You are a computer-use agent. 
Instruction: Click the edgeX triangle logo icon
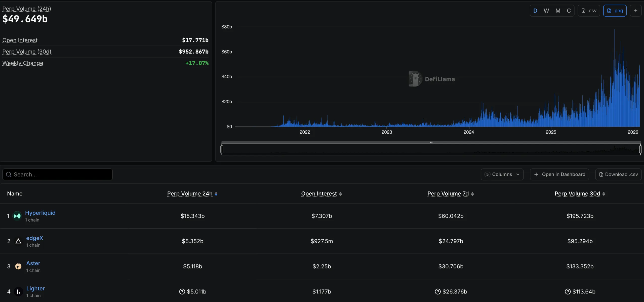pyautogui.click(x=18, y=241)
